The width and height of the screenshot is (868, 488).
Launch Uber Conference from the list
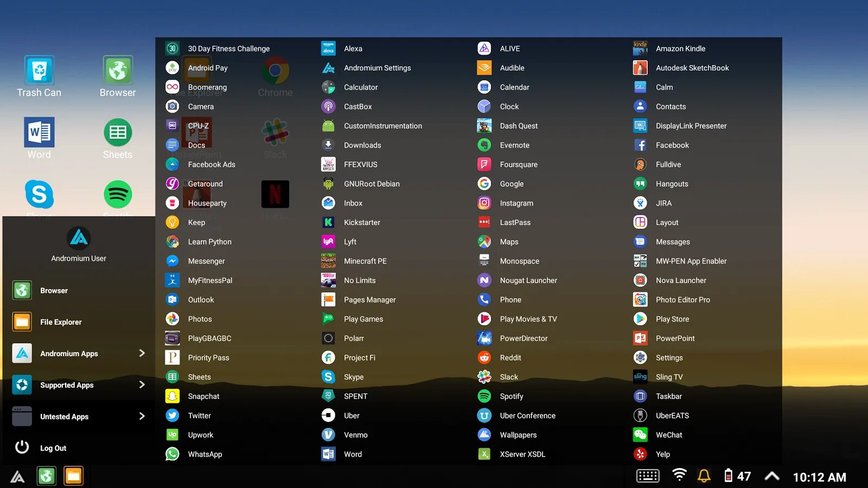coord(516,415)
